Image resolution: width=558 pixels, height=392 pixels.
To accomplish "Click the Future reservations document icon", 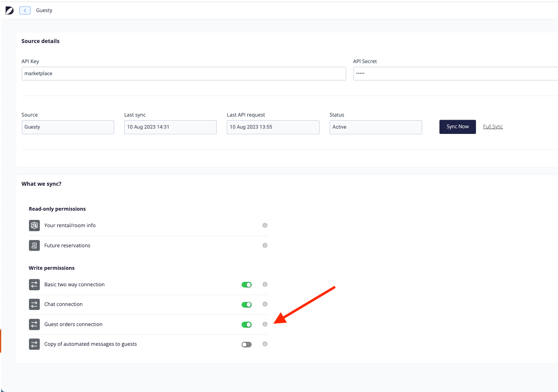I will tap(34, 245).
